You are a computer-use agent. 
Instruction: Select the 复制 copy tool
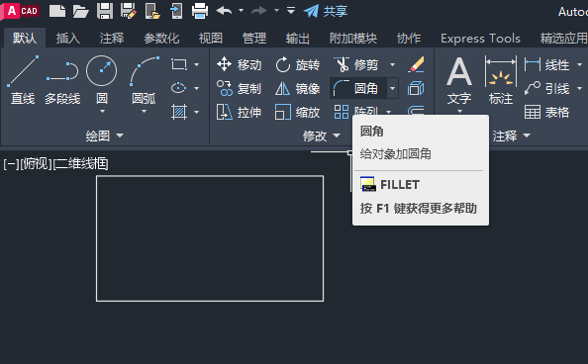240,88
